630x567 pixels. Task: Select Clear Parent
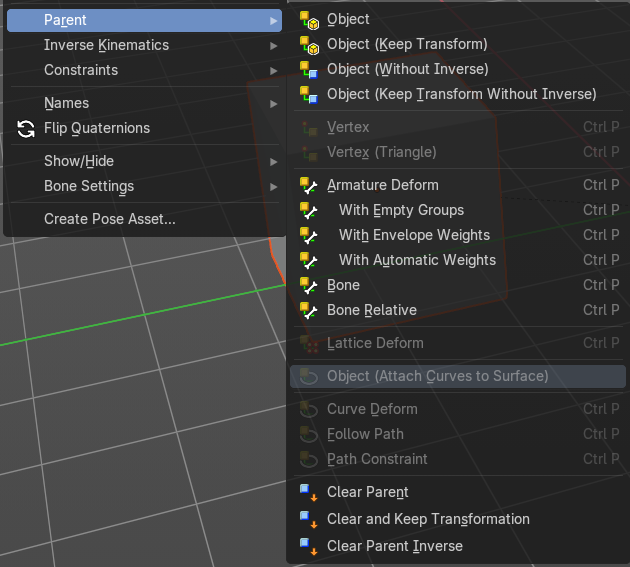(458, 492)
